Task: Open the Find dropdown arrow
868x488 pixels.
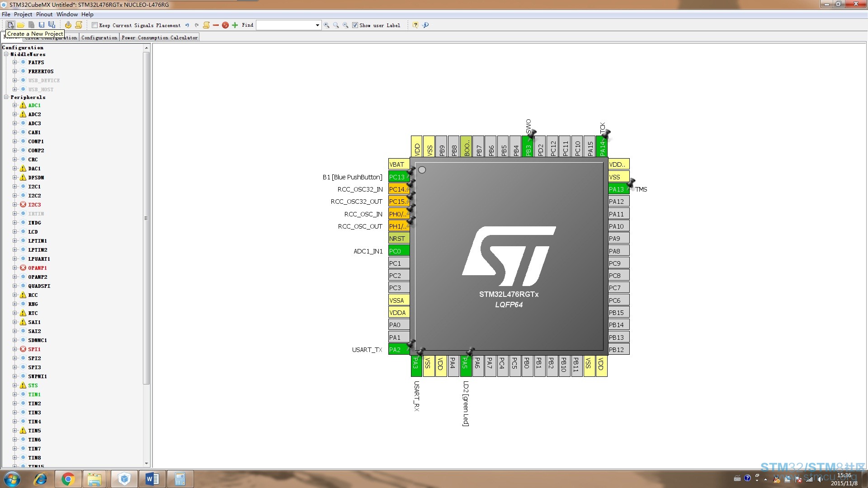Action: point(317,25)
